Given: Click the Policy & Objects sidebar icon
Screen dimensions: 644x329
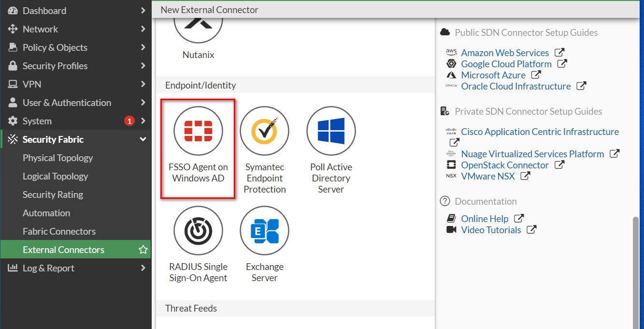Looking at the screenshot, I should (x=13, y=47).
